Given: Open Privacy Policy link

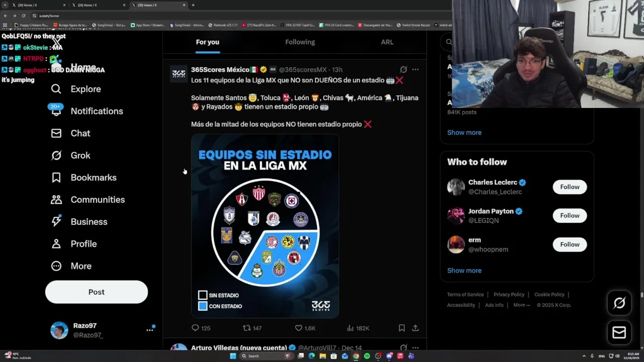Looking at the screenshot, I should point(509,295).
